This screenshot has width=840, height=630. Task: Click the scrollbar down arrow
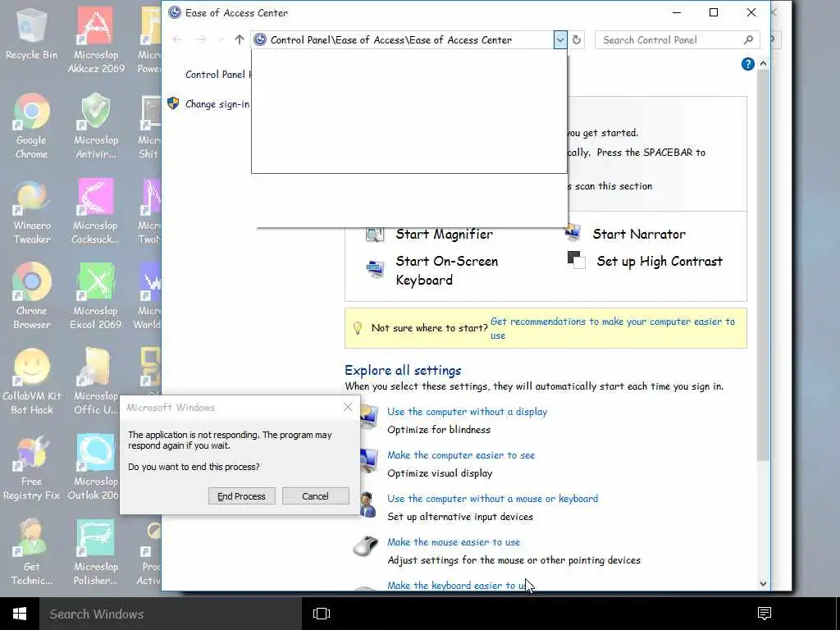point(764,584)
